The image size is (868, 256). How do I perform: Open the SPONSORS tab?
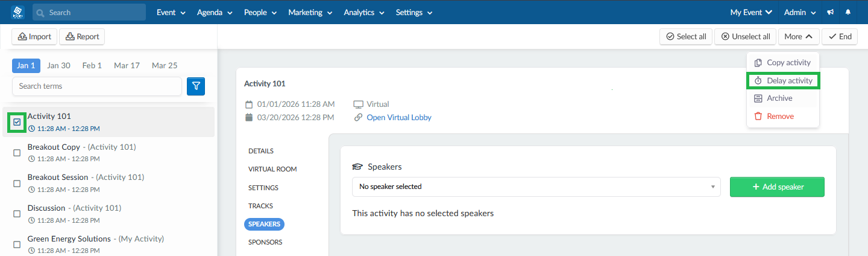tap(265, 242)
